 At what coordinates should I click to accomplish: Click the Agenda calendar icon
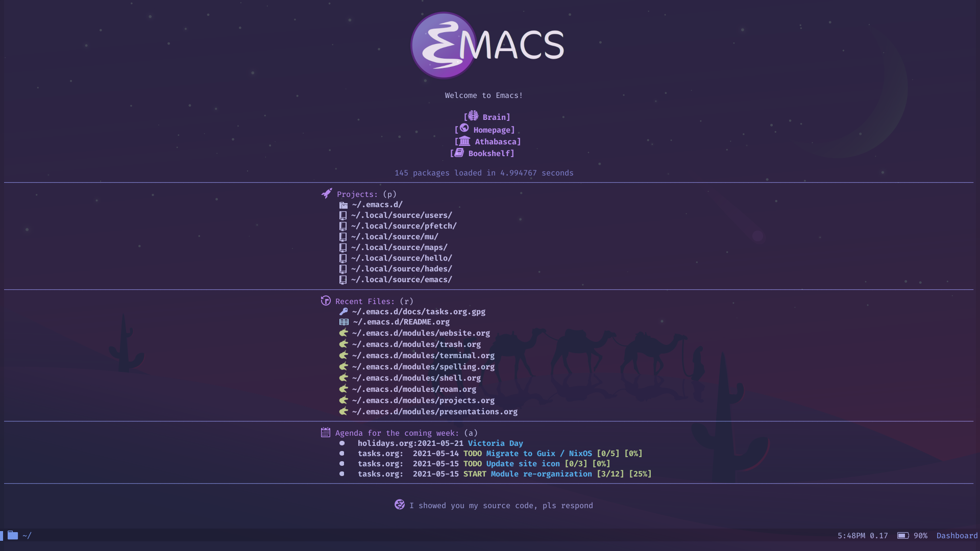click(x=325, y=433)
